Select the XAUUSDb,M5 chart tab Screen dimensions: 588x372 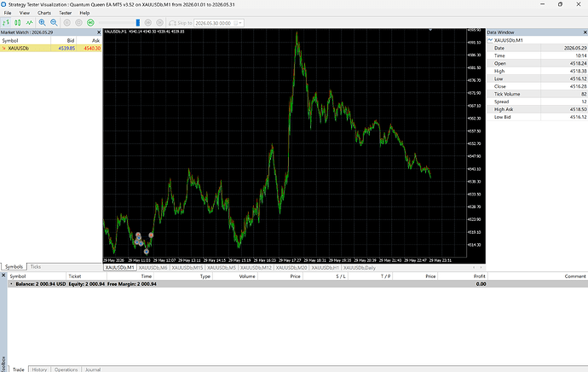click(222, 268)
